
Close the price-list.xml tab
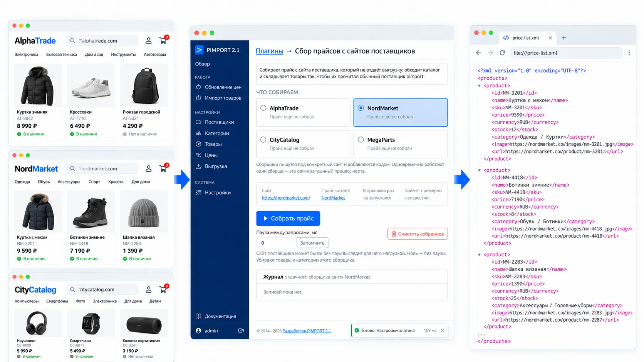(x=550, y=38)
